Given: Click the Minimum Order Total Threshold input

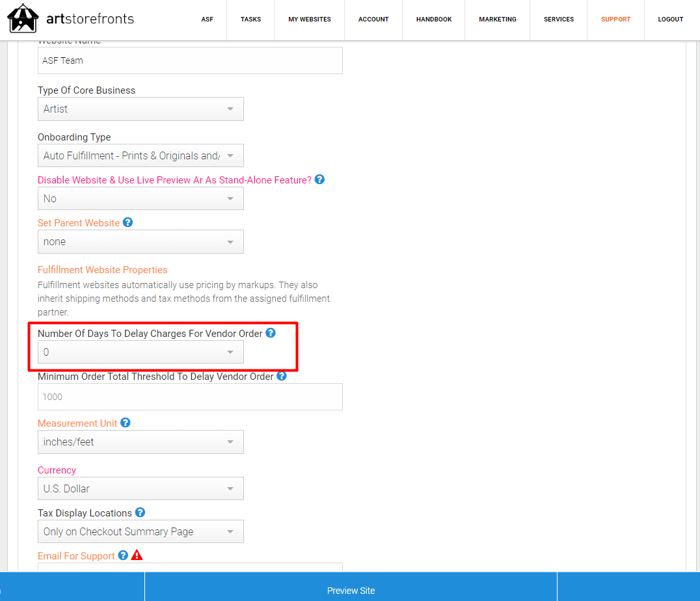Looking at the screenshot, I should pyautogui.click(x=190, y=397).
